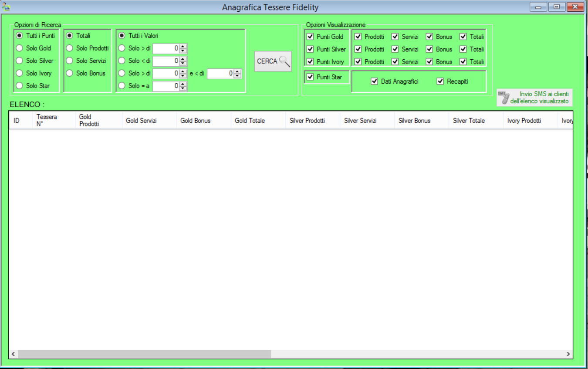Select the Solo Gold radio option

click(34, 48)
